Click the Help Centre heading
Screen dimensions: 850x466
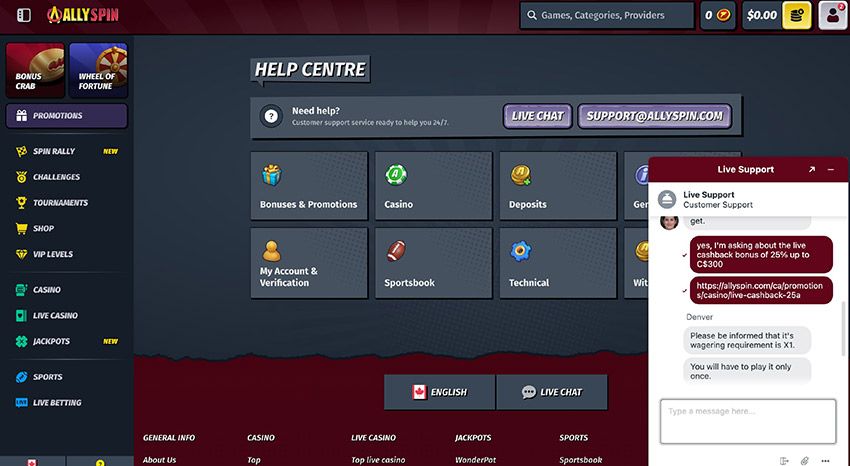[310, 70]
